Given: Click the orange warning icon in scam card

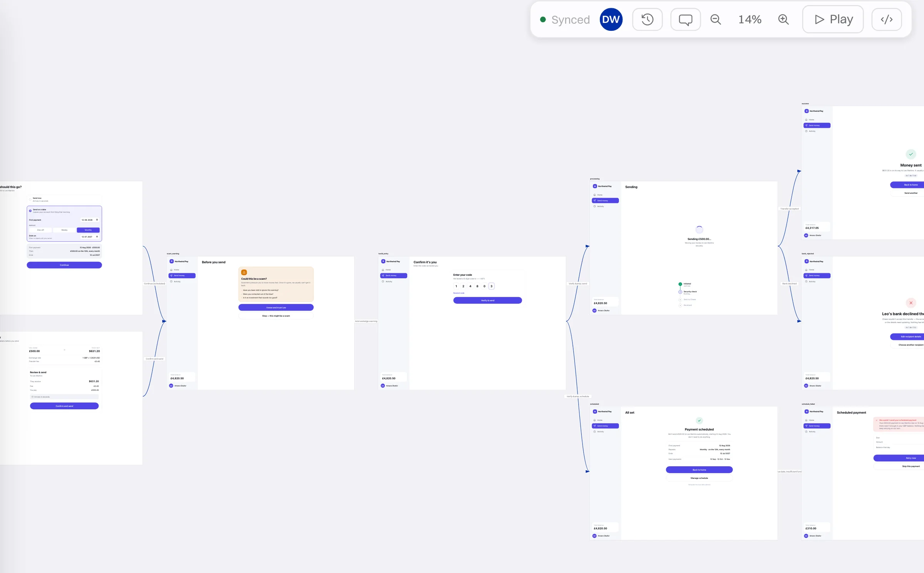Looking at the screenshot, I should (x=244, y=272).
